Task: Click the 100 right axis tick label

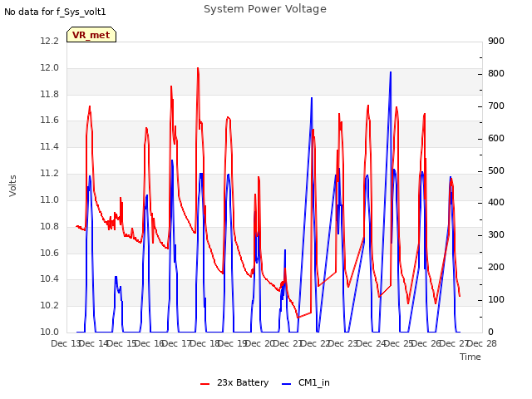Action: click(496, 300)
